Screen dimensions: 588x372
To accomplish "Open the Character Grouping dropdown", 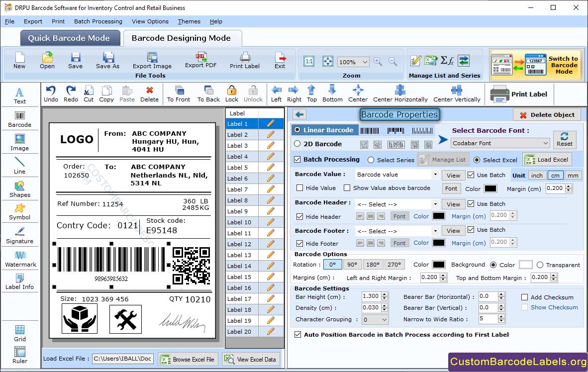I will click(x=375, y=319).
